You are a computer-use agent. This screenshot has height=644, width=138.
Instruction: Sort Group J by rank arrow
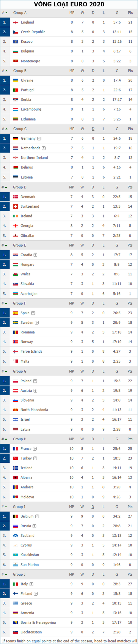point(6,574)
